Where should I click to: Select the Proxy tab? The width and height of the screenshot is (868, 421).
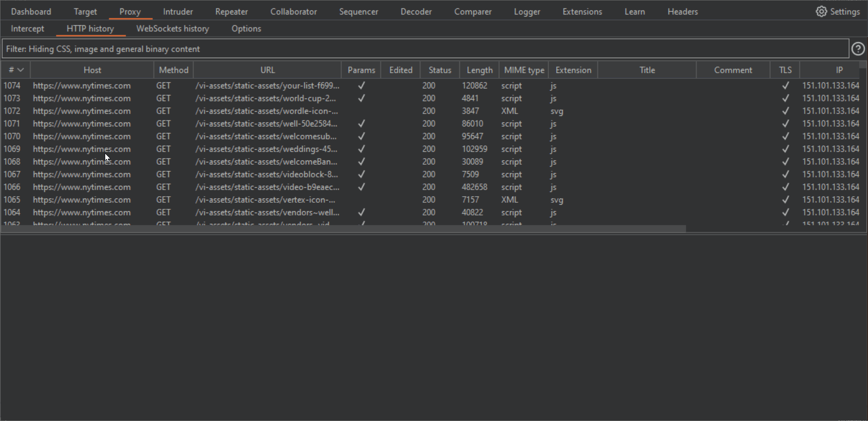click(130, 11)
